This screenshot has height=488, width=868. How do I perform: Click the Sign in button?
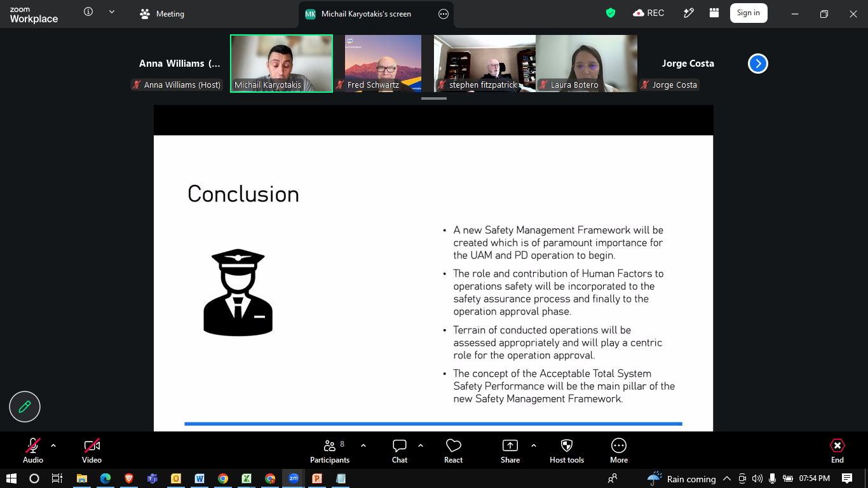tap(749, 13)
